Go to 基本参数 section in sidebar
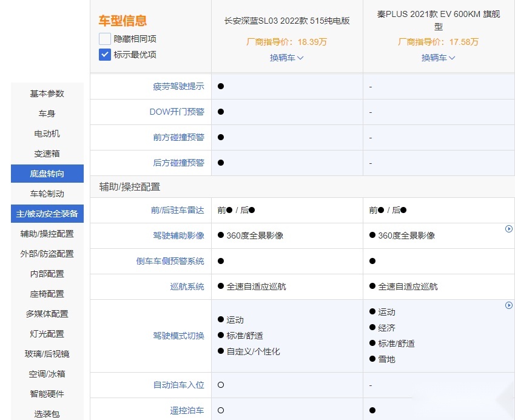515x420 pixels. point(47,93)
